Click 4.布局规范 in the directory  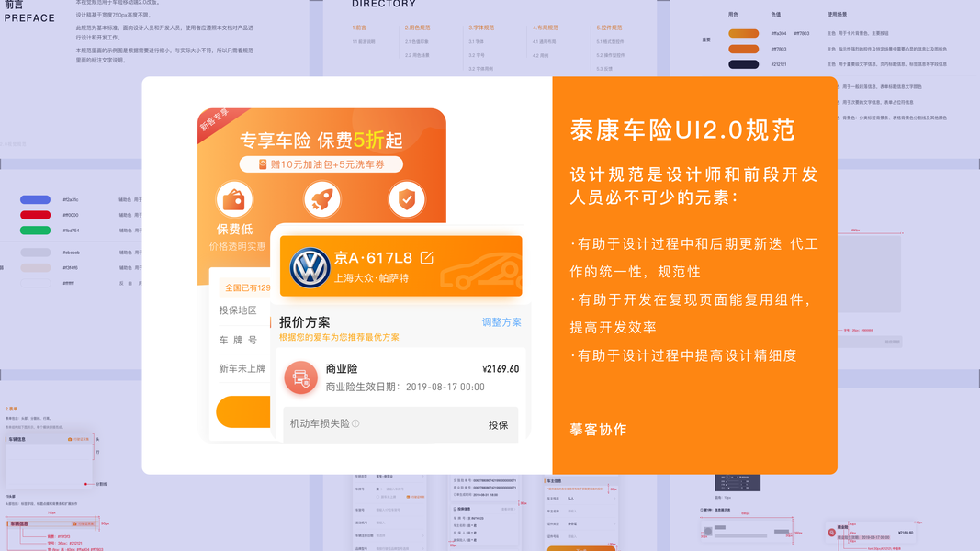(546, 28)
